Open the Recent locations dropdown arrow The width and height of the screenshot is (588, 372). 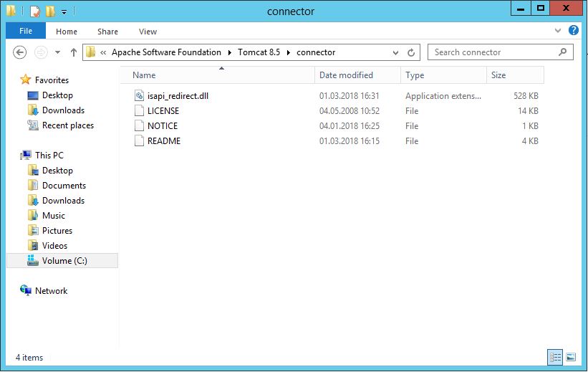pos(57,52)
